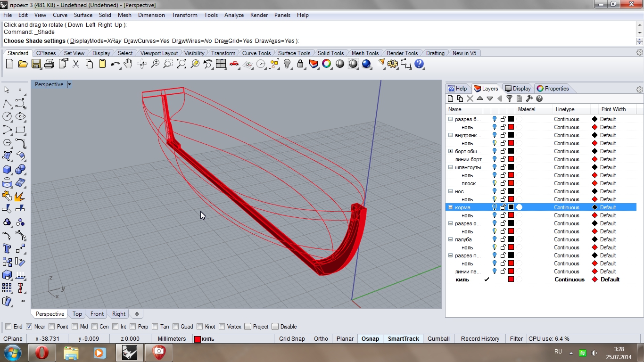Viewport: 644px width, 362px height.
Task: Click the Explode tool icon
Action: tap(20, 196)
